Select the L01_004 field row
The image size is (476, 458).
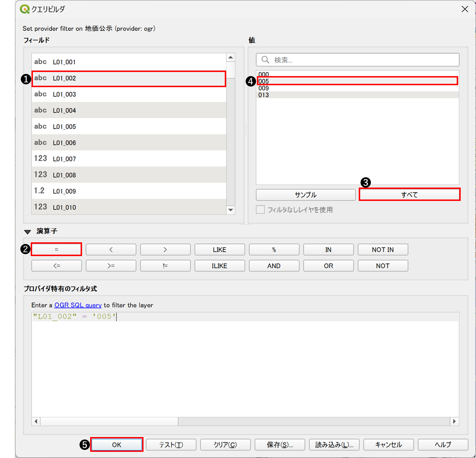[129, 110]
